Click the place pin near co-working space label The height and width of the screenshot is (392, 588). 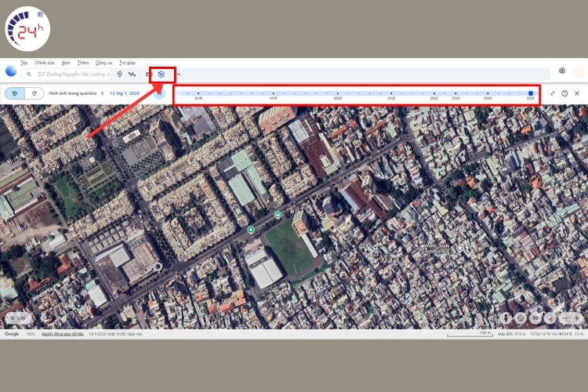click(x=460, y=249)
